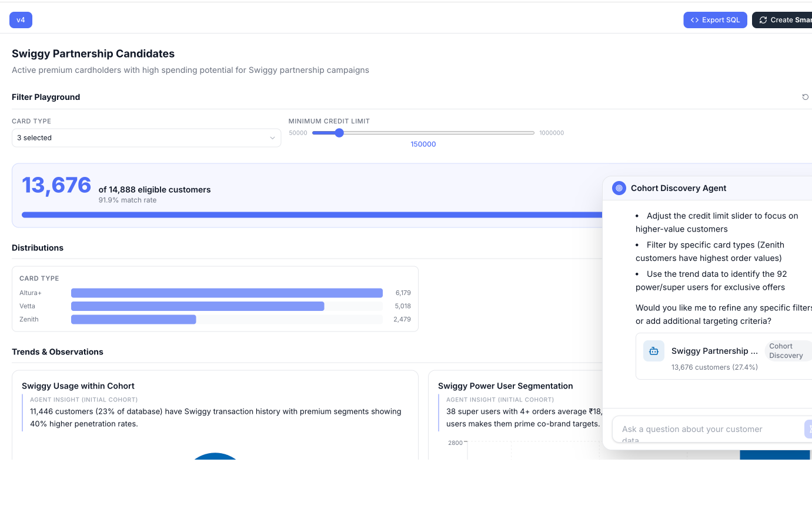Click the Trends & Observations heading
Screen dimensions: 812x509
tap(58, 352)
